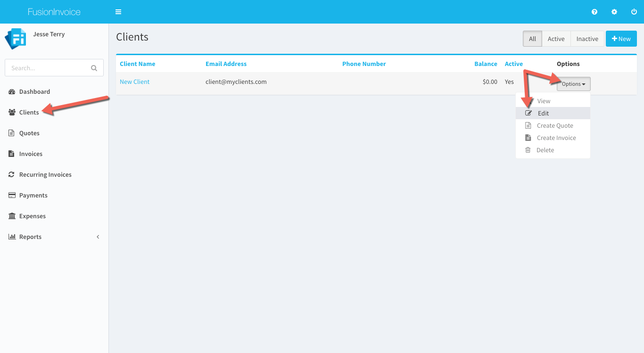Screen dimensions: 644x353
Task: Open settings gear icon in top bar
Action: (614, 12)
